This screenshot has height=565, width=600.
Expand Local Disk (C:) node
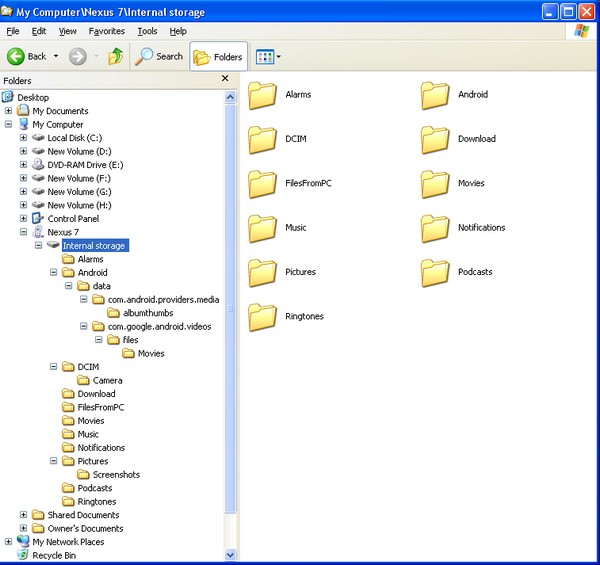tap(23, 138)
